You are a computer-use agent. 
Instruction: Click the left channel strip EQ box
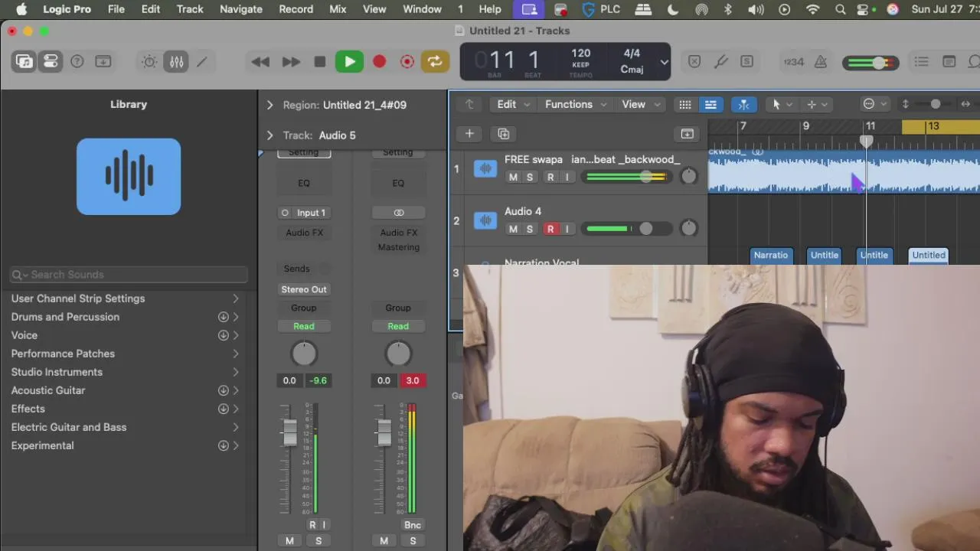(x=304, y=183)
